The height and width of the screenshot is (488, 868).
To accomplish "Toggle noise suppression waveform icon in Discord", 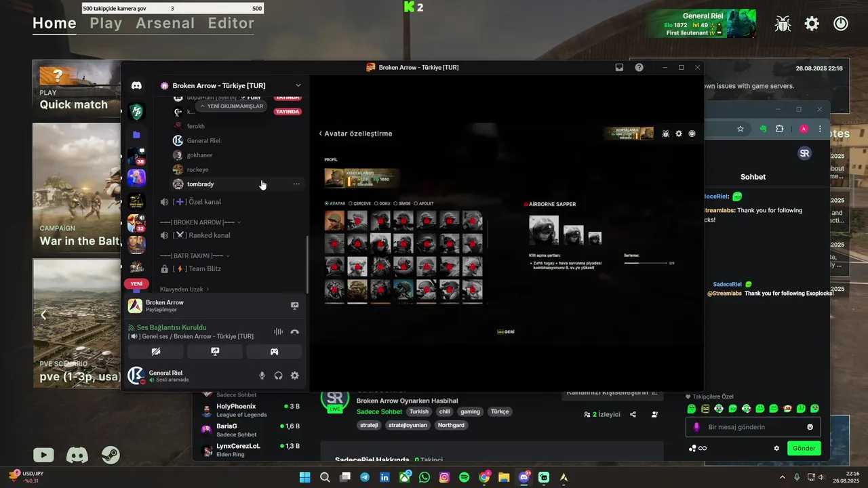I will point(278,331).
